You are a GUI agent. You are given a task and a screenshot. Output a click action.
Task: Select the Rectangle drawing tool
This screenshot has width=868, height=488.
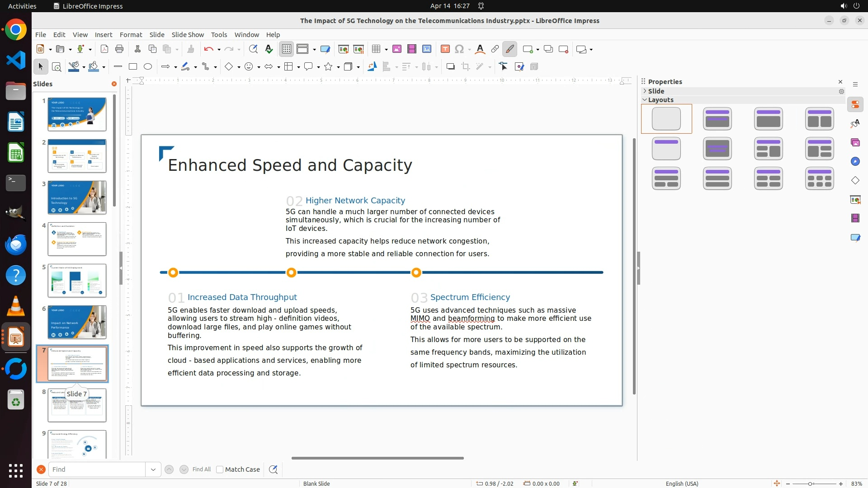tap(133, 67)
